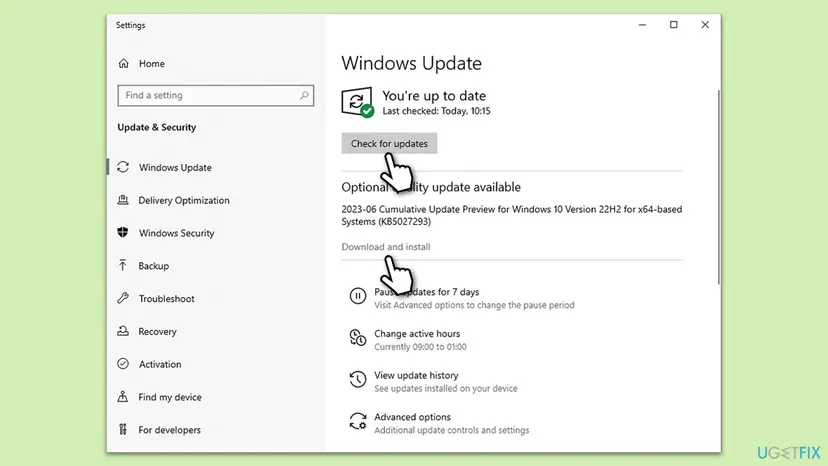The width and height of the screenshot is (828, 466).
Task: Open View update history
Action: pyautogui.click(x=416, y=375)
